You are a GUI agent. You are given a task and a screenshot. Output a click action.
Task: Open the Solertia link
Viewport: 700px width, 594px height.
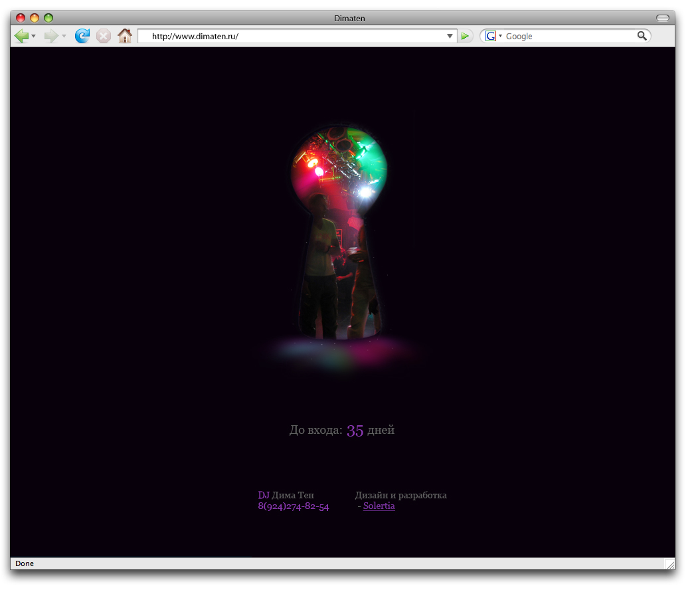(x=379, y=506)
